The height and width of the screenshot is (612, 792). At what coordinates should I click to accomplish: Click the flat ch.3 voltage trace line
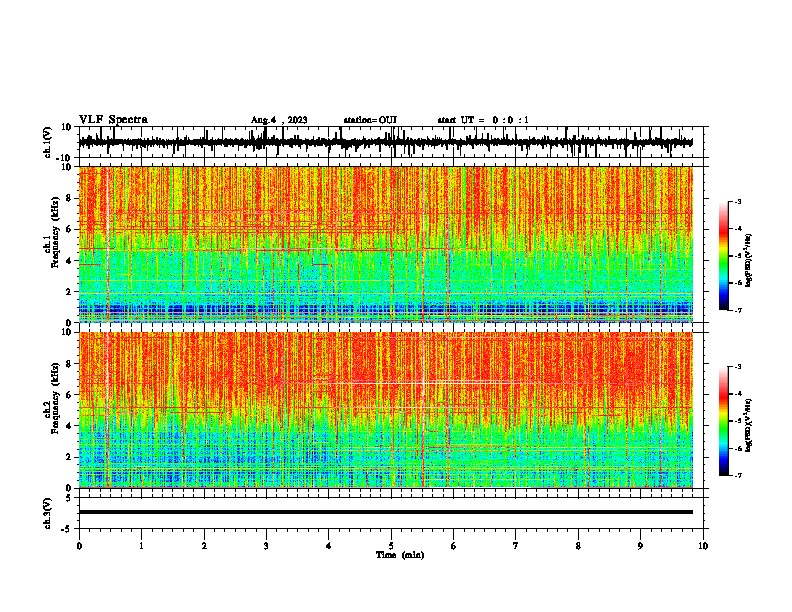385,512
